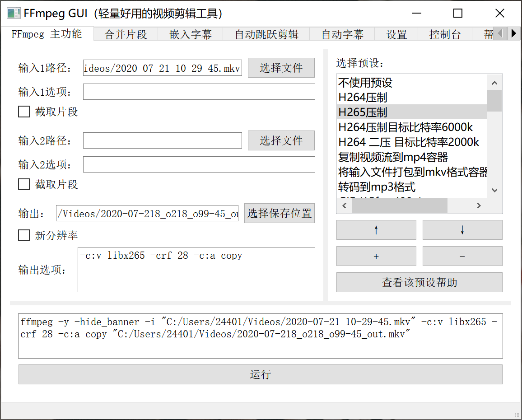Click preset list horizontal scrollbar thumb
Image resolution: width=522 pixels, height=420 pixels.
(x=400, y=206)
